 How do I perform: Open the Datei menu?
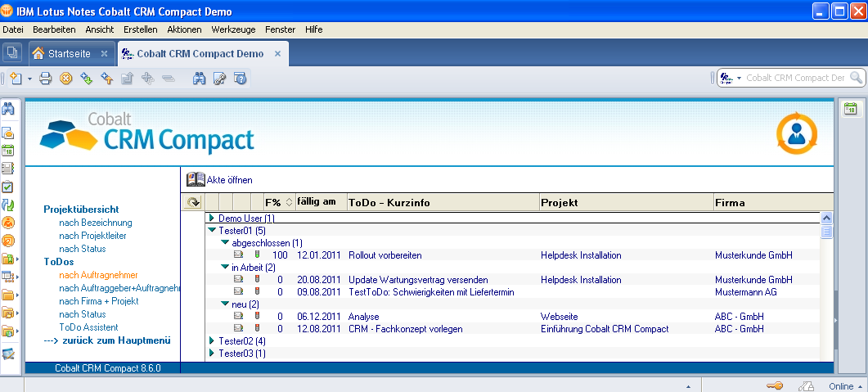coord(13,29)
